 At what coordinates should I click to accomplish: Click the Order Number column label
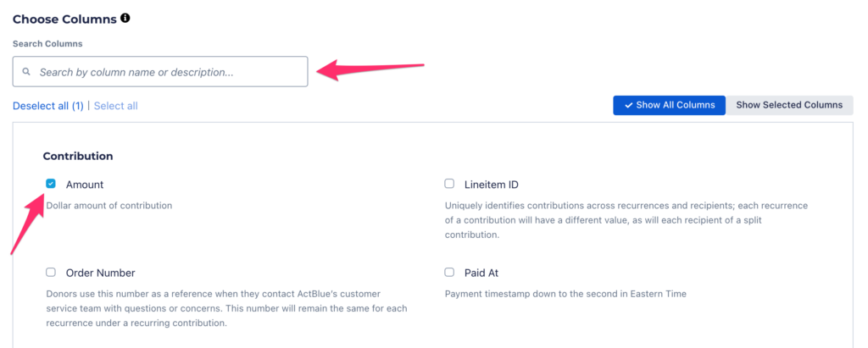coord(100,273)
